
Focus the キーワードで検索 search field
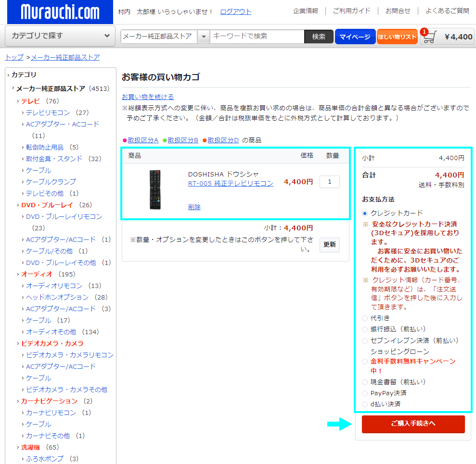pos(257,37)
